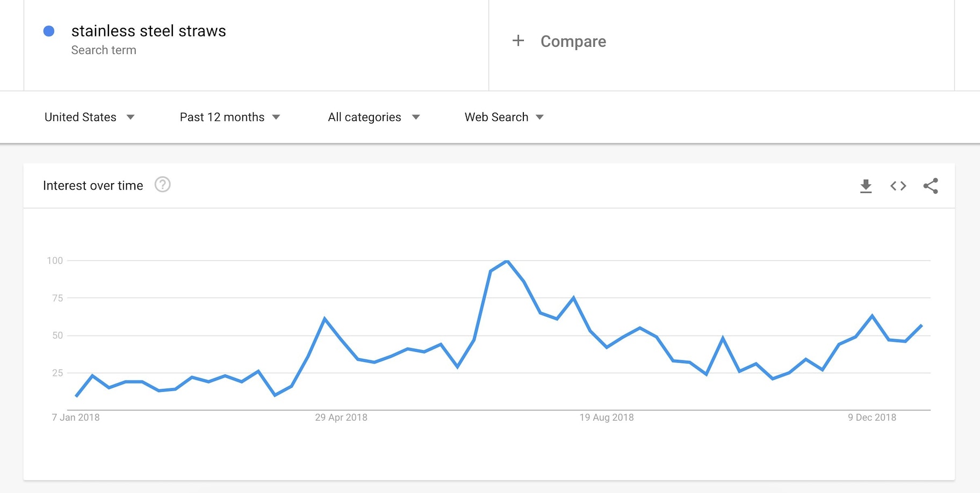Select the 29 Apr 2018 axis label
Viewport: 980px width, 493px height.
[x=341, y=417]
